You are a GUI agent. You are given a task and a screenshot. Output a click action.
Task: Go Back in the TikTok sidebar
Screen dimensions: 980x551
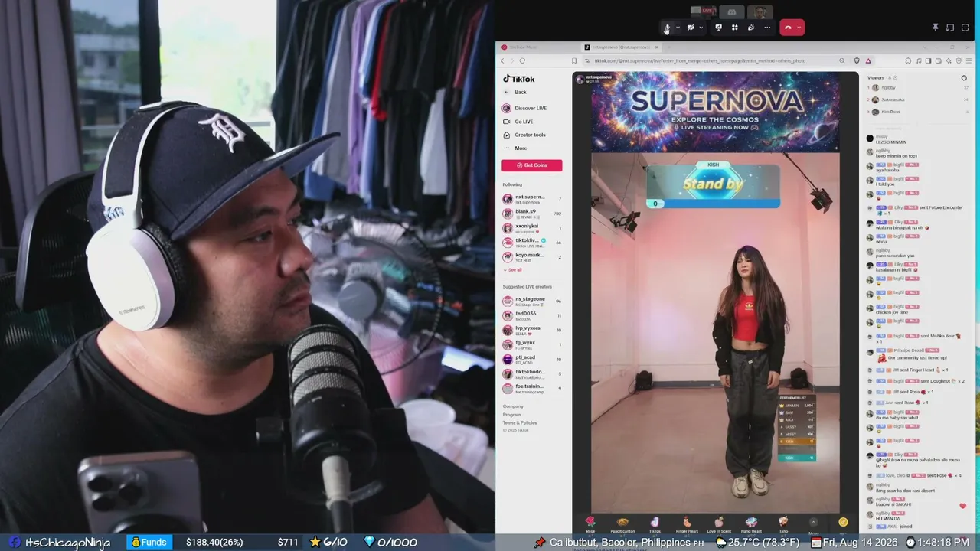click(514, 92)
